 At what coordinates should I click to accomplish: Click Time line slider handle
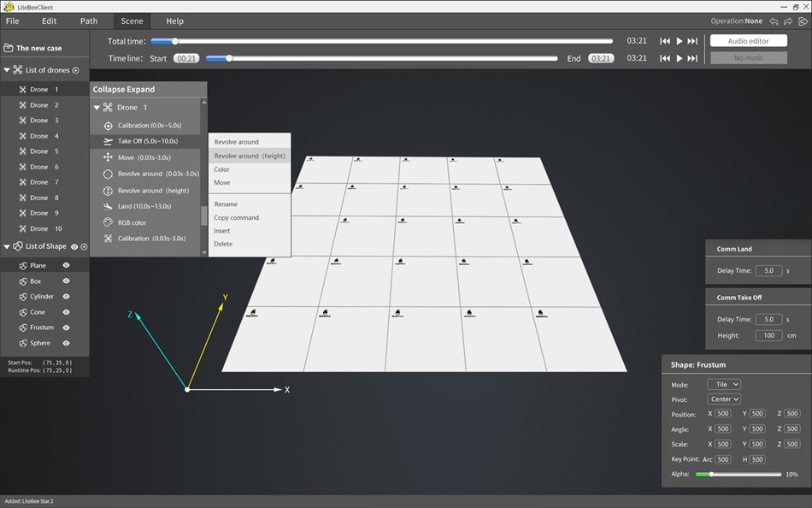tap(229, 58)
